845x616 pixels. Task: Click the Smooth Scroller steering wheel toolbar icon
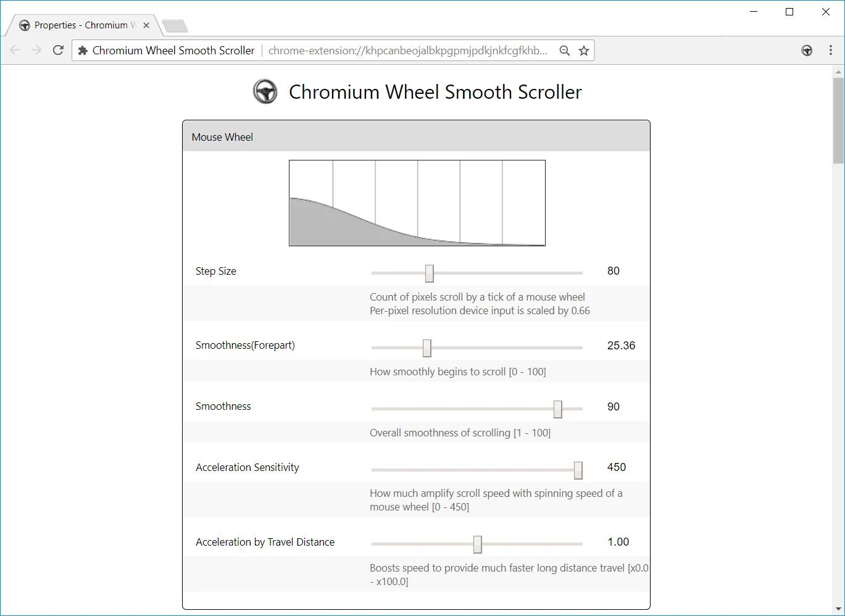point(807,50)
